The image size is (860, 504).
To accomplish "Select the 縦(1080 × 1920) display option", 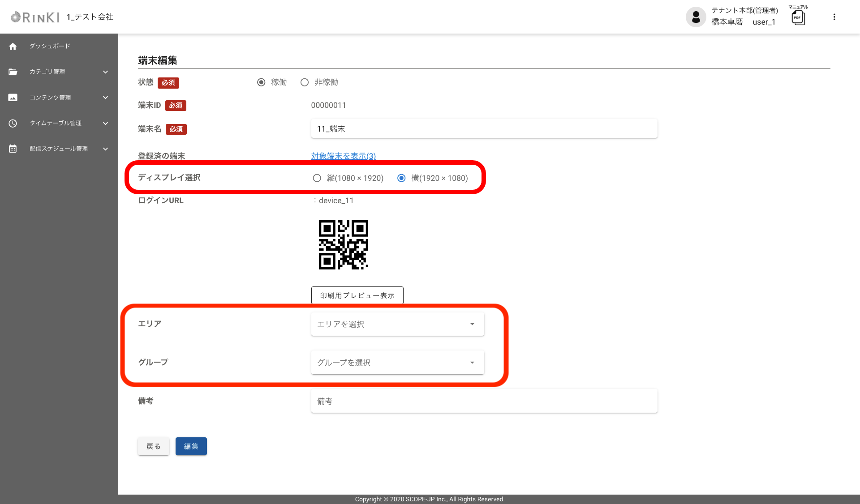I will tap(317, 178).
